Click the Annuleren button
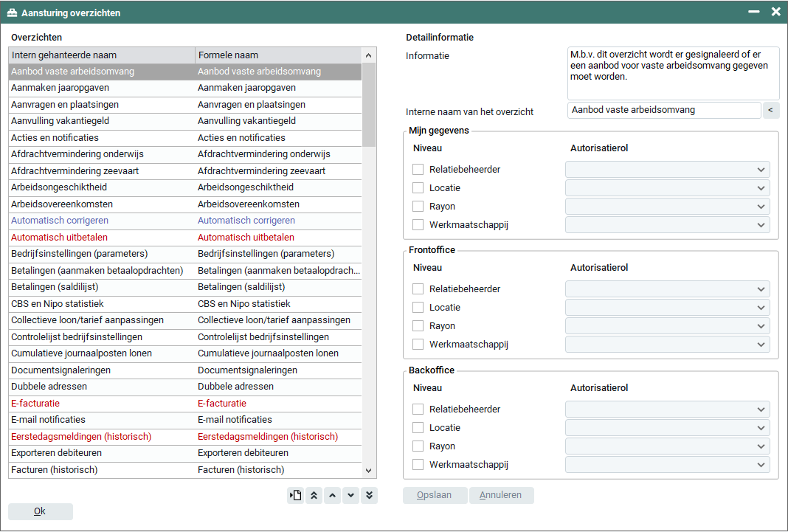Viewport: 788px width, 532px height. [501, 496]
